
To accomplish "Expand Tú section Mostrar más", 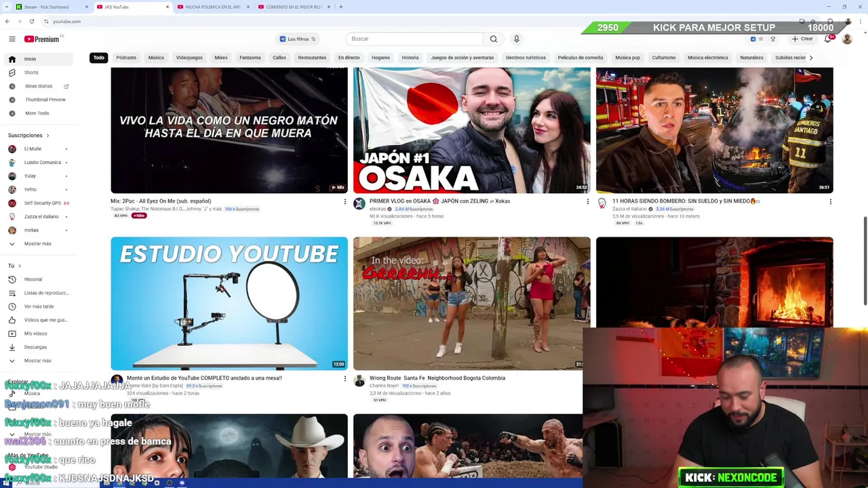I will pos(37,361).
